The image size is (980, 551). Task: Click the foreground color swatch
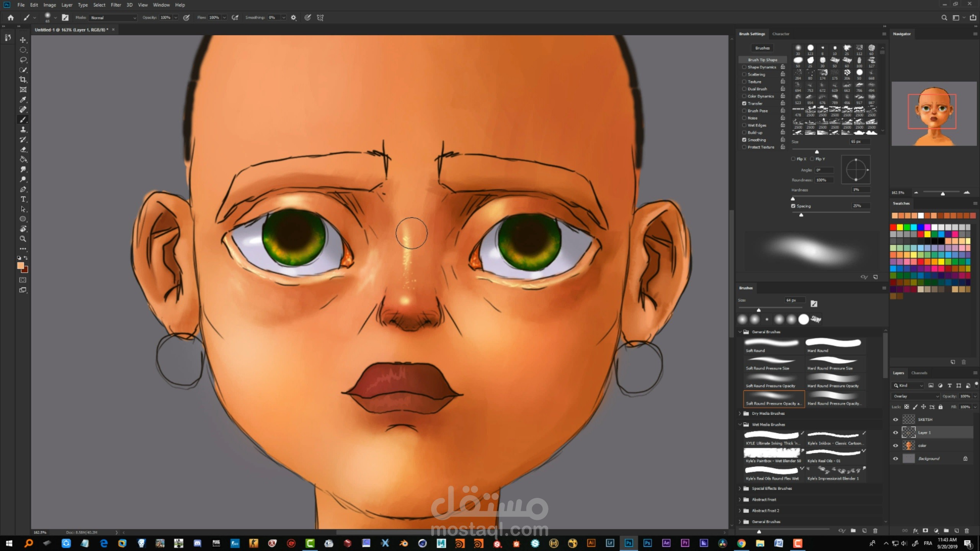[21, 266]
